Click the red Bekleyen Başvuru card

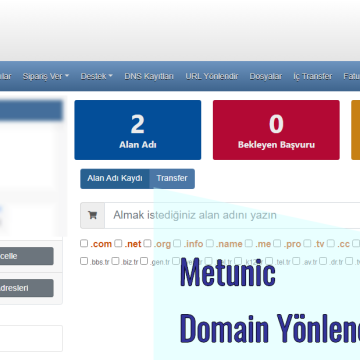point(276,130)
